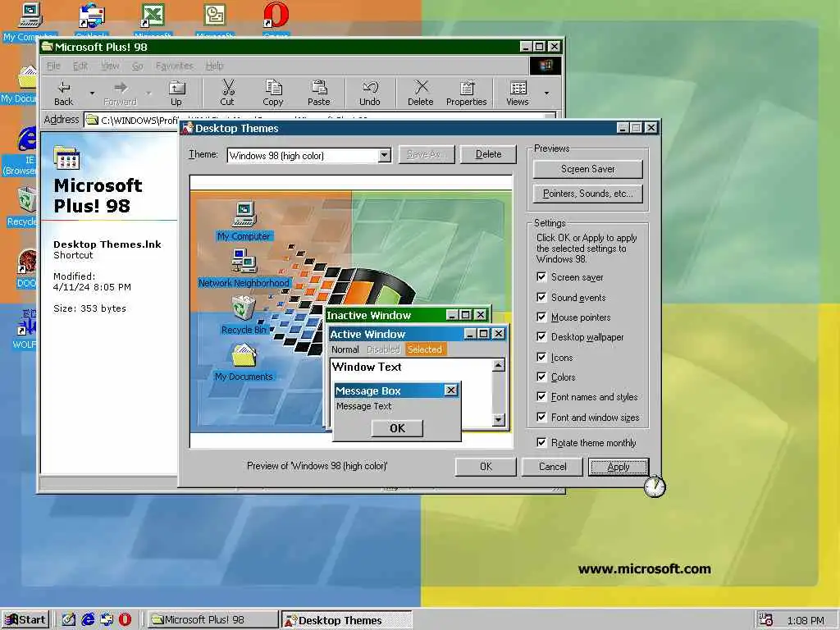
Task: Click Pointers, Sounds, etc... button
Action: click(587, 194)
